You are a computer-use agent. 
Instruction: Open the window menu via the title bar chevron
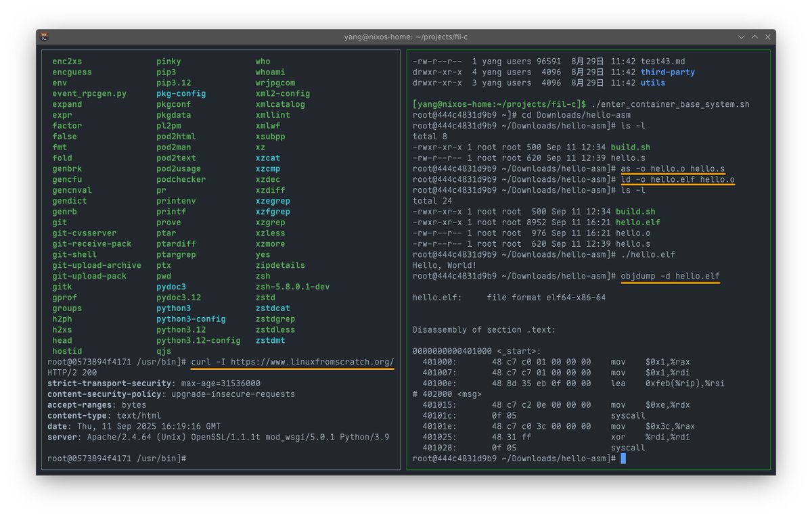coord(740,37)
